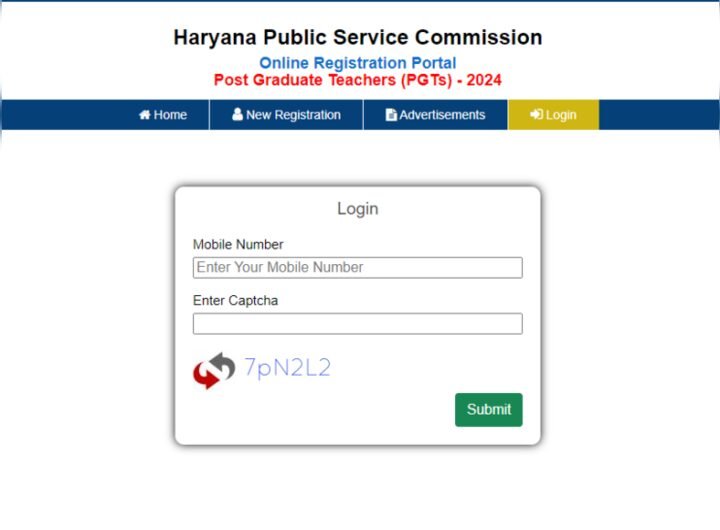Click the Mobile Number label

point(238,244)
